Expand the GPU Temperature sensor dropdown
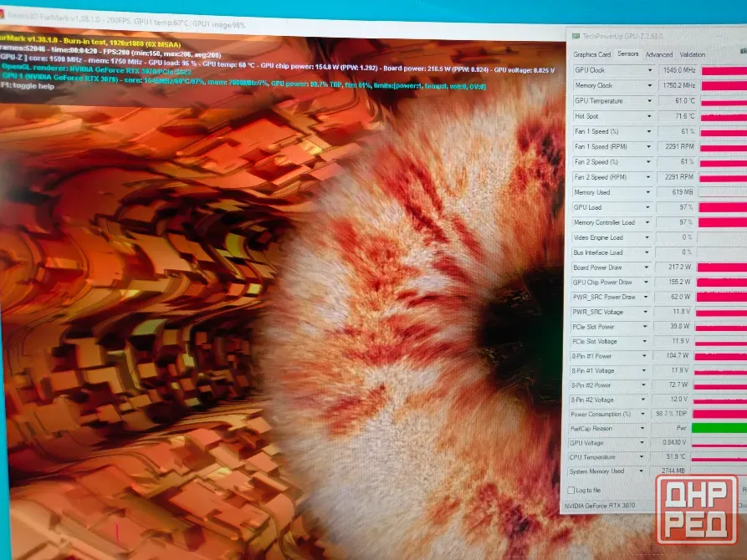 649,101
